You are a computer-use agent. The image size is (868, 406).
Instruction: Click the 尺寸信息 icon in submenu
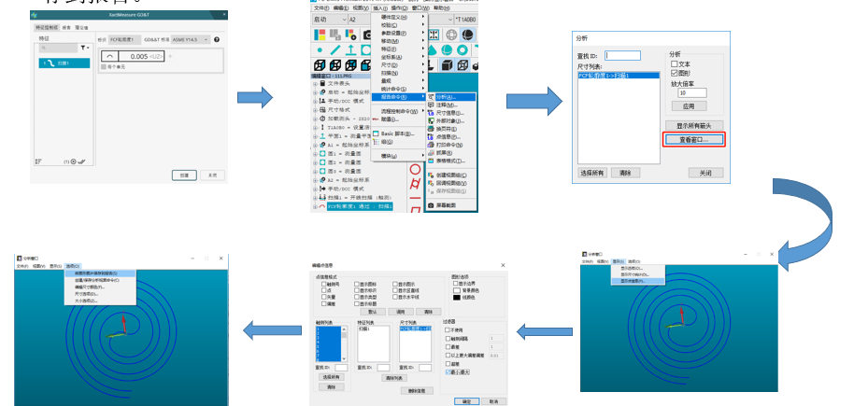[x=431, y=112]
